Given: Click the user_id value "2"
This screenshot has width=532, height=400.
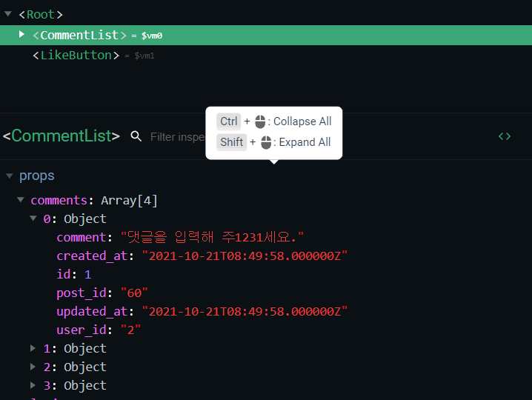Looking at the screenshot, I should click(130, 330).
